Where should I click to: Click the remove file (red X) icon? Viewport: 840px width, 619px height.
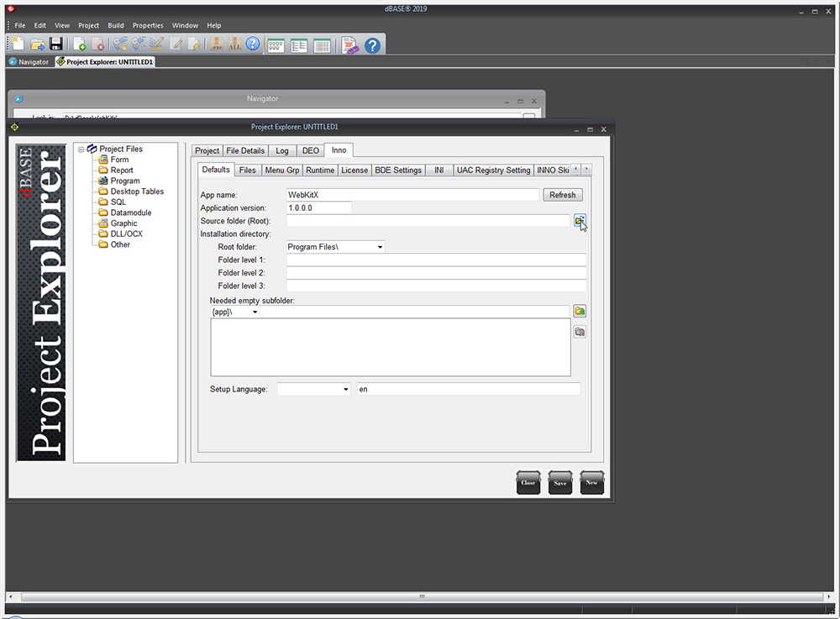tap(97, 44)
